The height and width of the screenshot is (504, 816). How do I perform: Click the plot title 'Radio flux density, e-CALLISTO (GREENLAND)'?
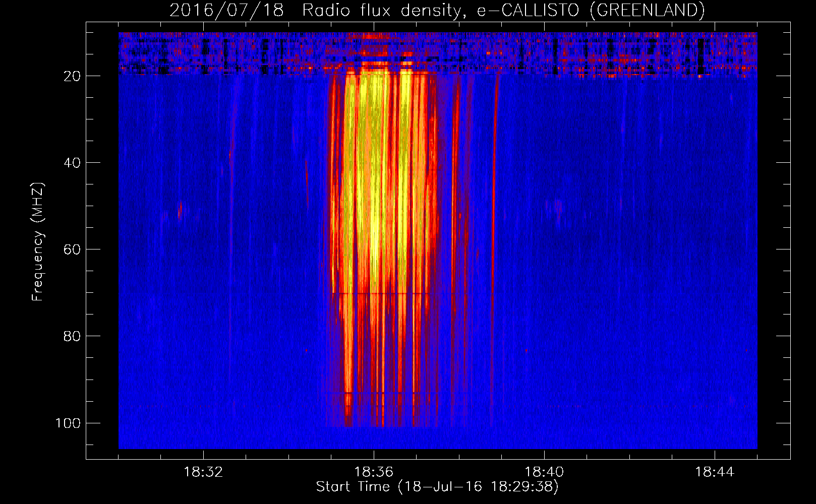point(503,10)
